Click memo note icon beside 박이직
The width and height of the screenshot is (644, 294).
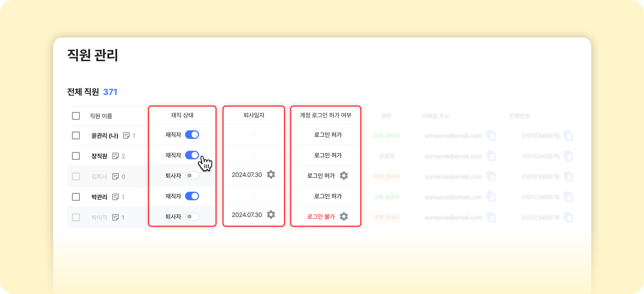coord(116,218)
